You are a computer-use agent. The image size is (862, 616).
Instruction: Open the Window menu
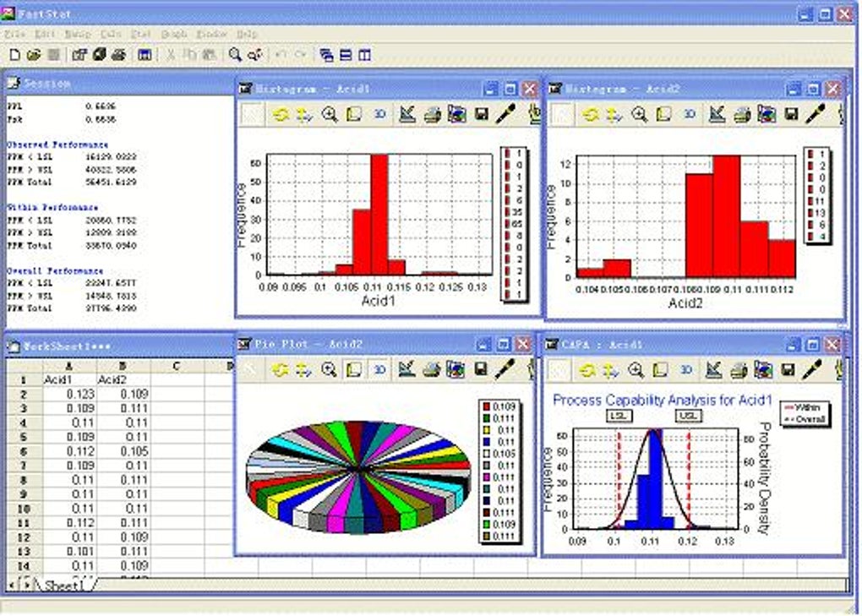point(211,34)
